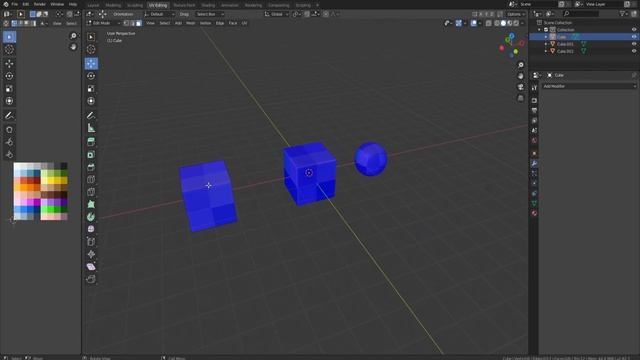Open the Render properties tab
The width and height of the screenshot is (640, 360).
[534, 100]
